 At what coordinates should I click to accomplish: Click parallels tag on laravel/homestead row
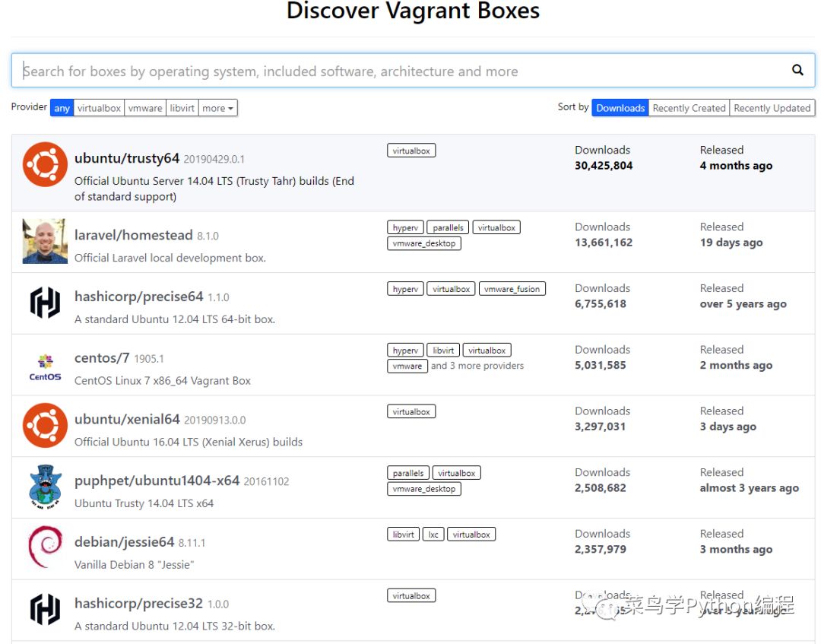click(449, 228)
